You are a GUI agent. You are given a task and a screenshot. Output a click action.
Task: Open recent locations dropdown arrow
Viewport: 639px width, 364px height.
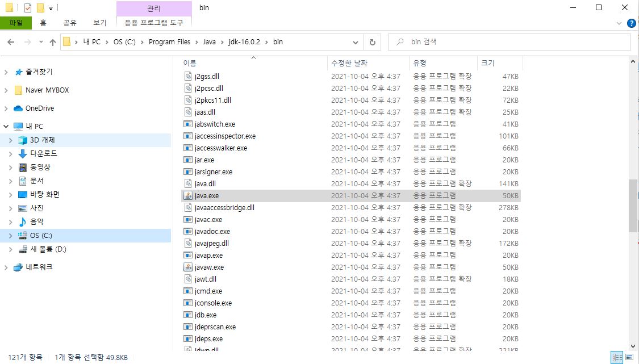pyautogui.click(x=41, y=42)
